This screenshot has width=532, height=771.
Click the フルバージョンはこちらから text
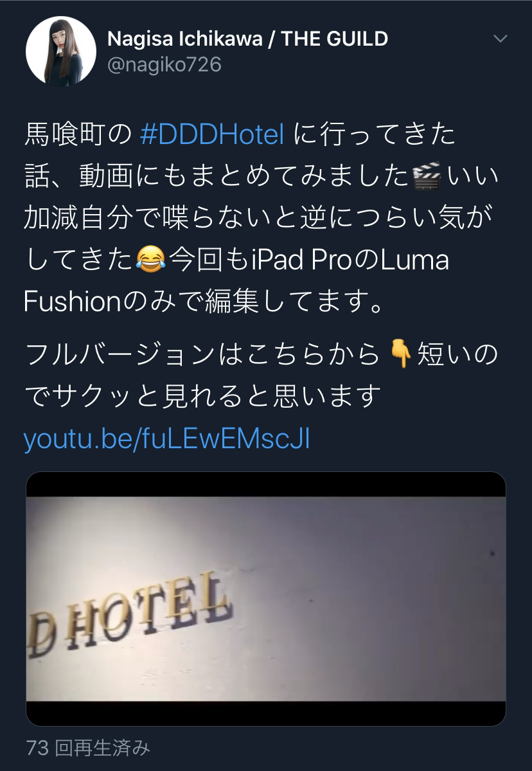[202, 354]
